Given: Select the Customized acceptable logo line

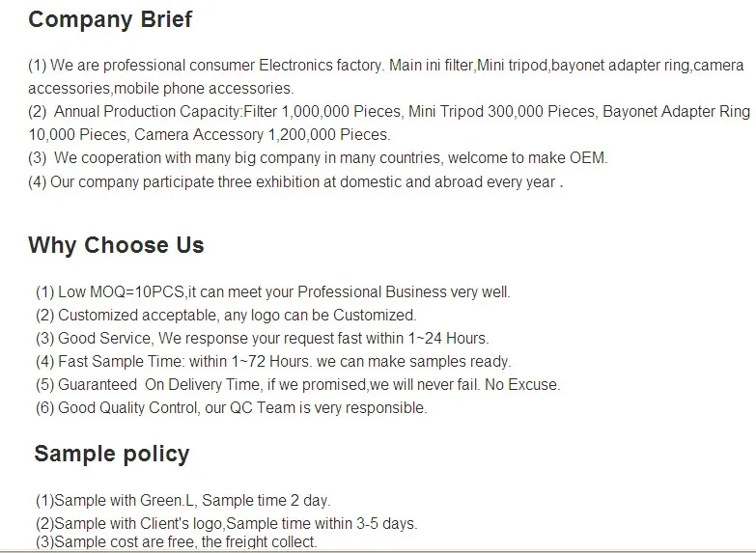Looking at the screenshot, I should [226, 315].
